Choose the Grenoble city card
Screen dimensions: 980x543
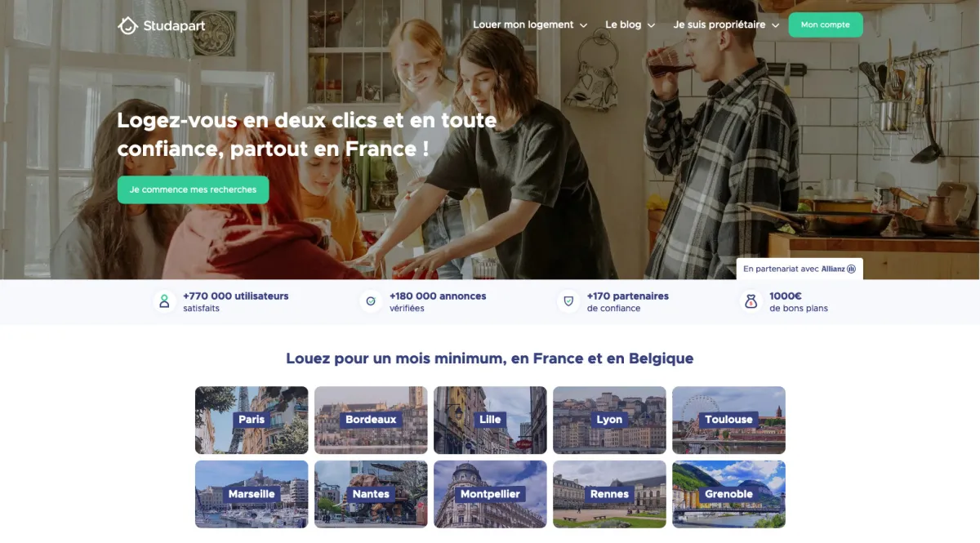728,494
